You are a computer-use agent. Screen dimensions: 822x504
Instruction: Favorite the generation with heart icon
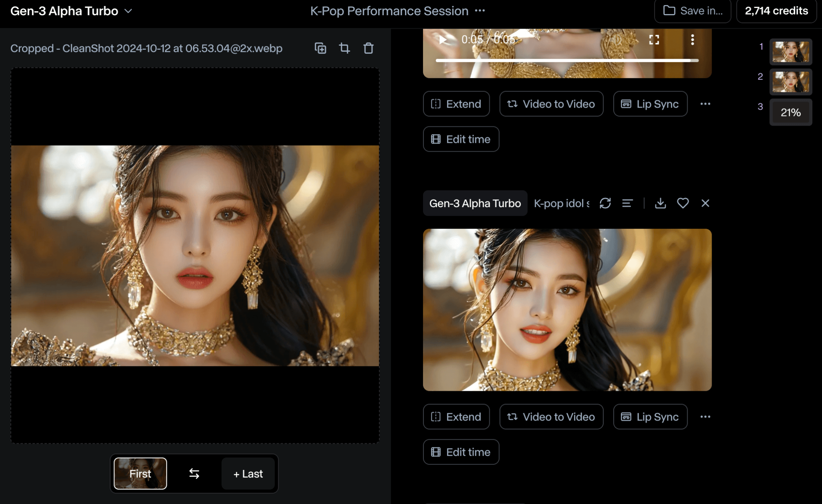coord(683,203)
